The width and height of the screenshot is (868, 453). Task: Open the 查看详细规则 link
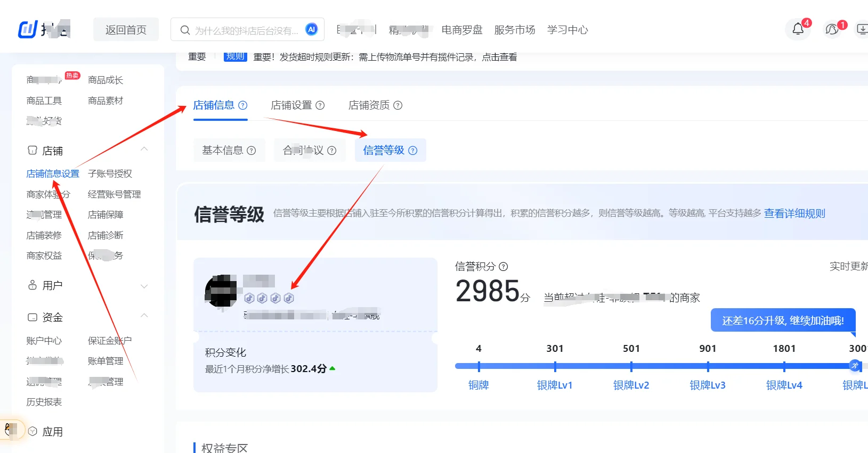coord(794,213)
